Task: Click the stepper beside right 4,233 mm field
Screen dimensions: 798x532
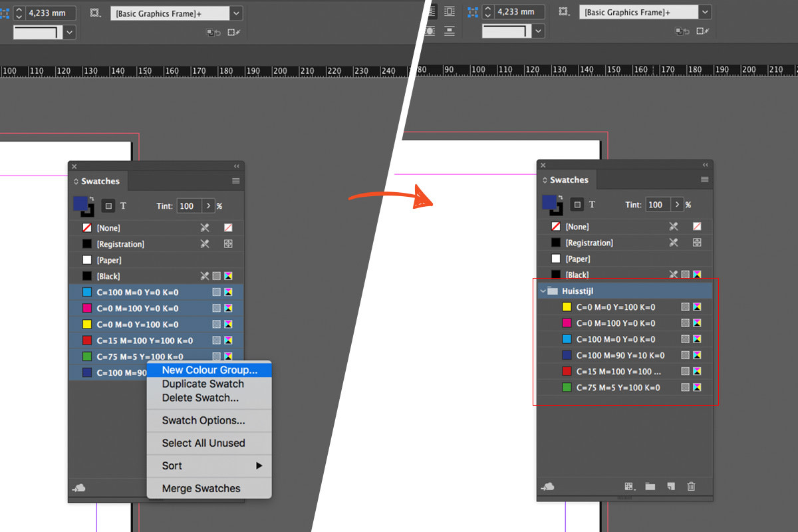Action: tap(487, 12)
